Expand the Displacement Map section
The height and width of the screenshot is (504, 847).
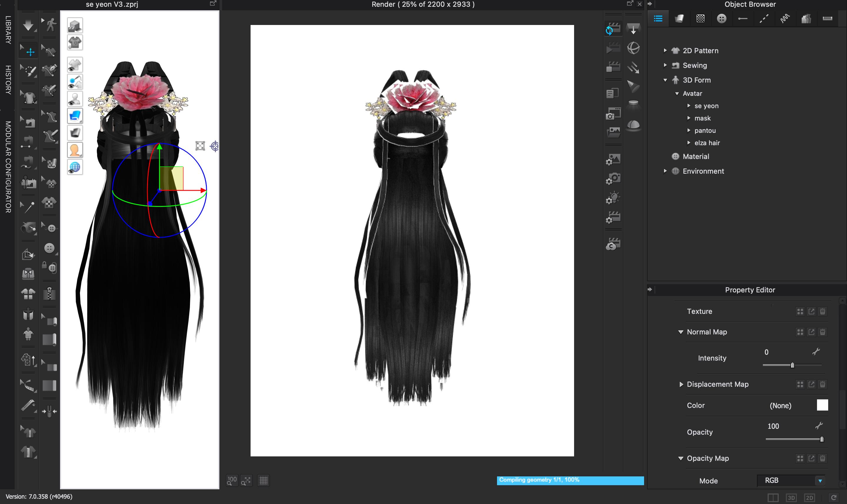681,384
